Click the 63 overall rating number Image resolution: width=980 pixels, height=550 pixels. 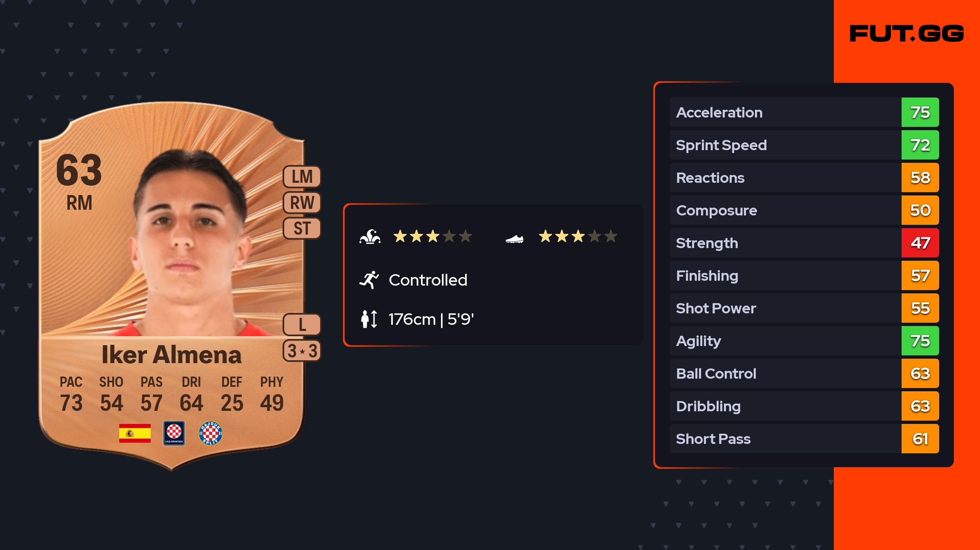79,171
